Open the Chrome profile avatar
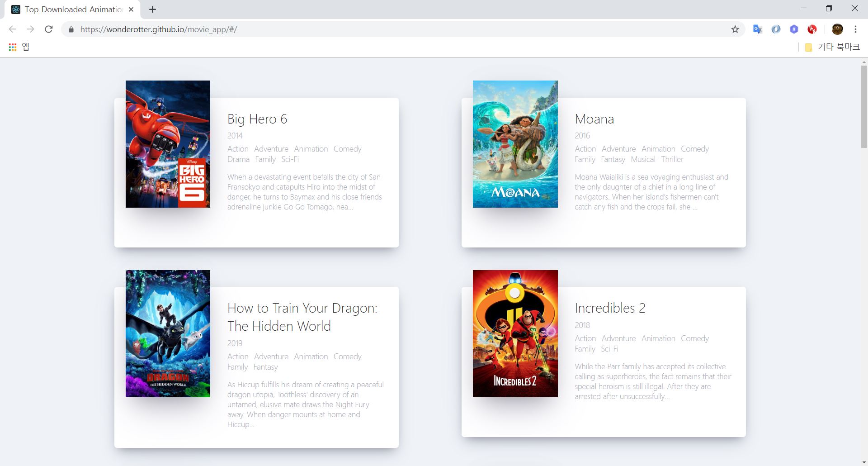Screen dimensions: 868x466 838,29
